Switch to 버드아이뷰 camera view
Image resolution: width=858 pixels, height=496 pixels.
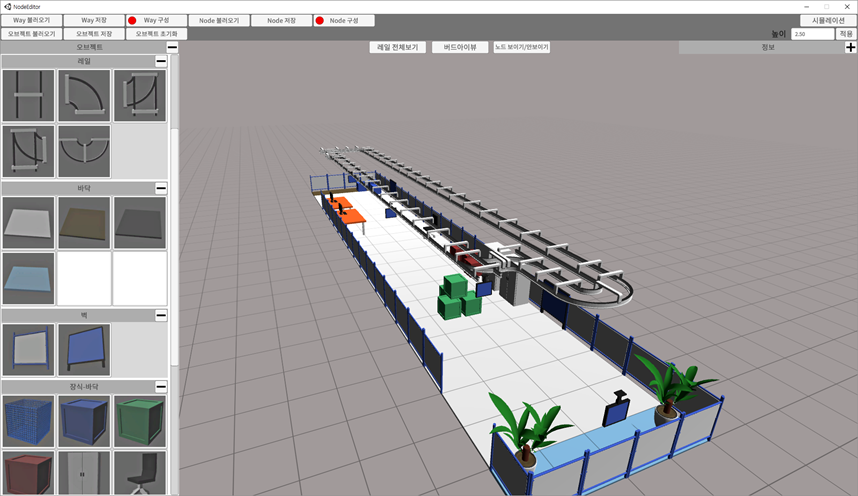(460, 48)
